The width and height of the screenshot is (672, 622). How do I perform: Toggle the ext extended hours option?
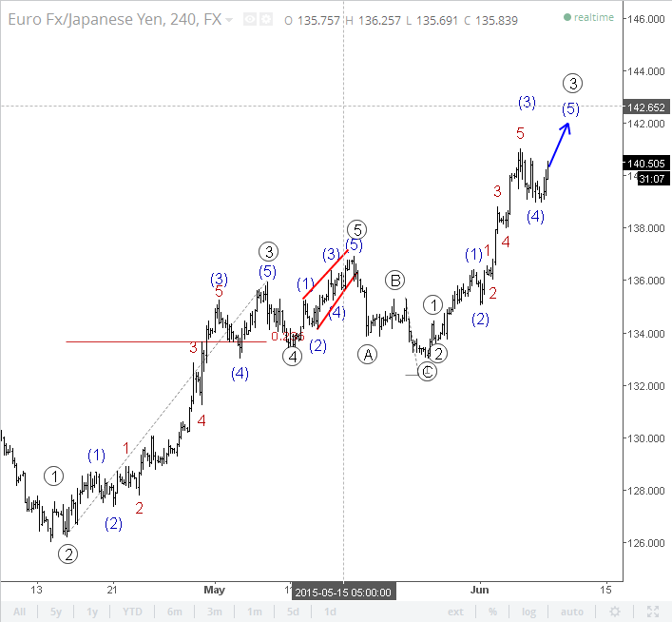(455, 612)
